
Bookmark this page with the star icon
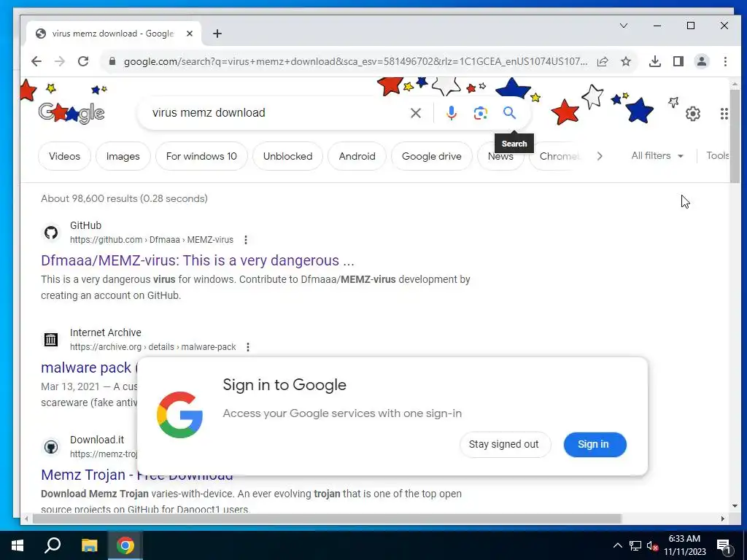point(626,61)
